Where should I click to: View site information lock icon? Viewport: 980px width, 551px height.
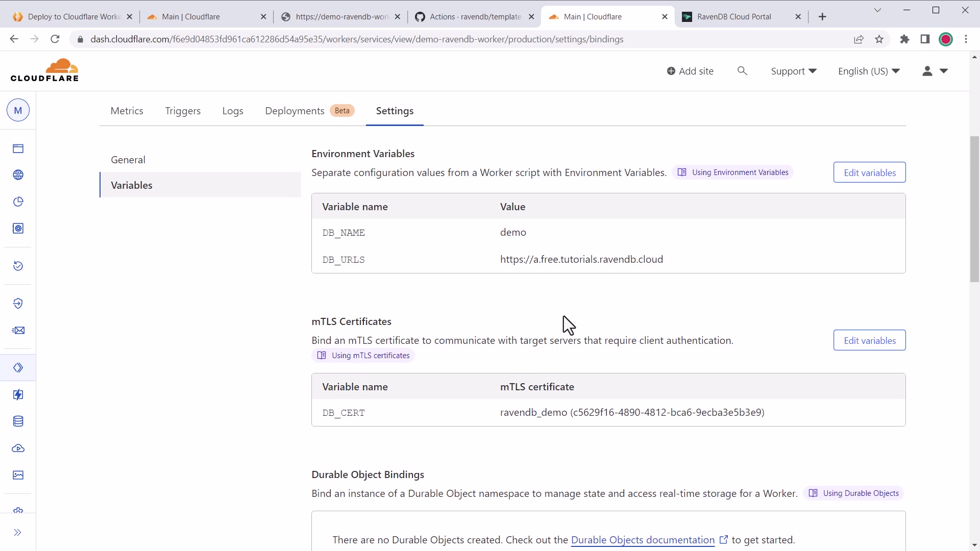[80, 39]
